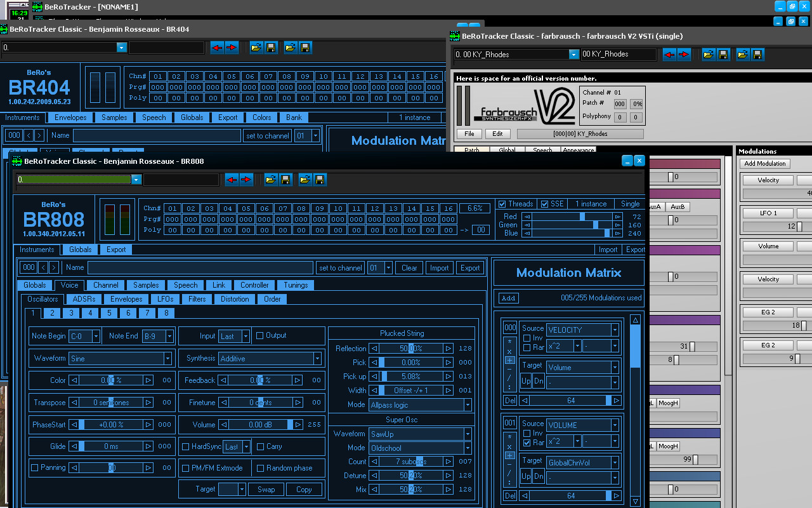Open the Note End dropdown showing B-9

coord(158,336)
